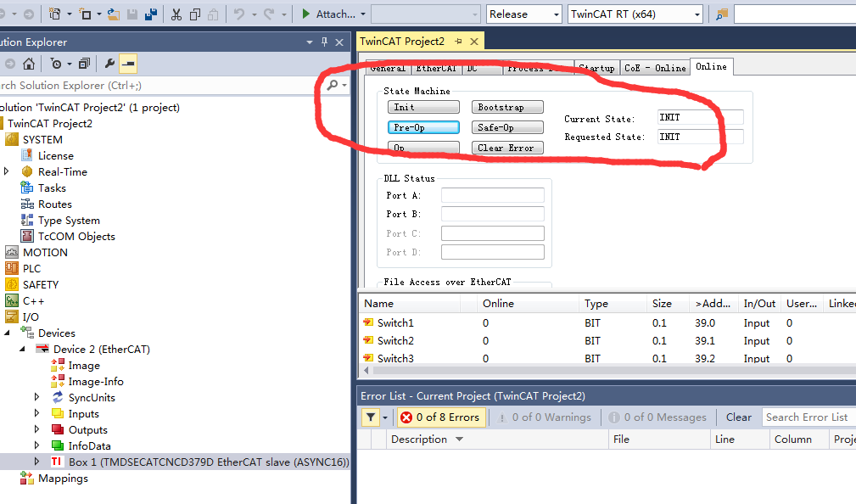Switch to the EtherCAT tab
Viewport: 856px width, 504px height.
(436, 68)
